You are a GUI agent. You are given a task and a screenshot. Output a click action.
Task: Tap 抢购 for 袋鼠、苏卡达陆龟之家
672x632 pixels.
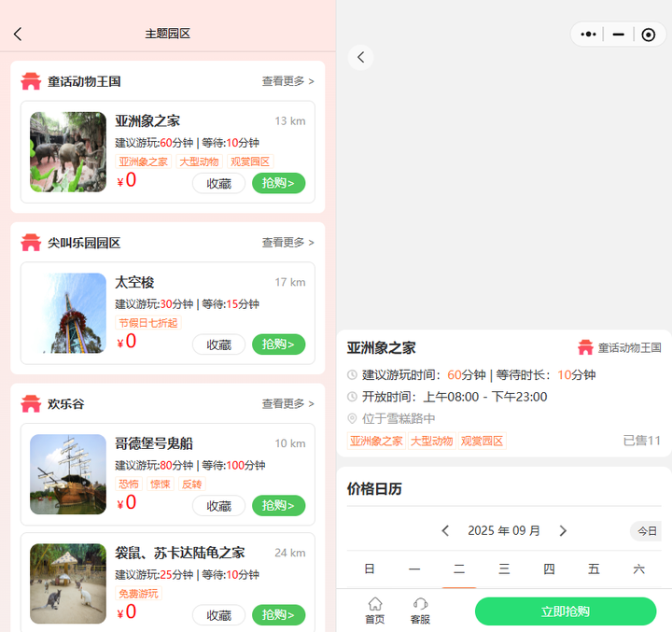coord(278,615)
